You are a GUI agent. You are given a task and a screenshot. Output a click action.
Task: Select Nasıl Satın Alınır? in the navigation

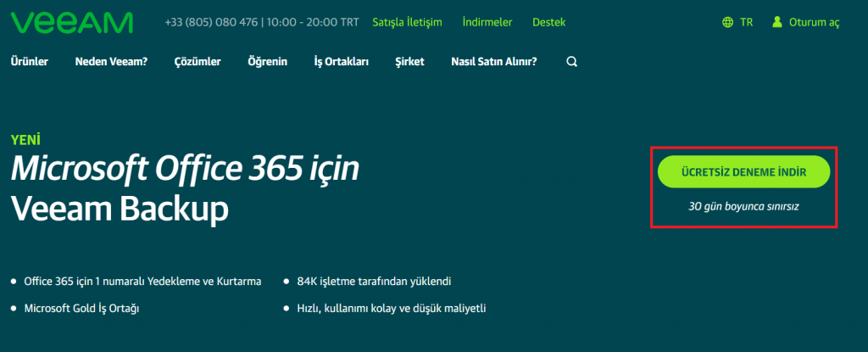(x=493, y=62)
